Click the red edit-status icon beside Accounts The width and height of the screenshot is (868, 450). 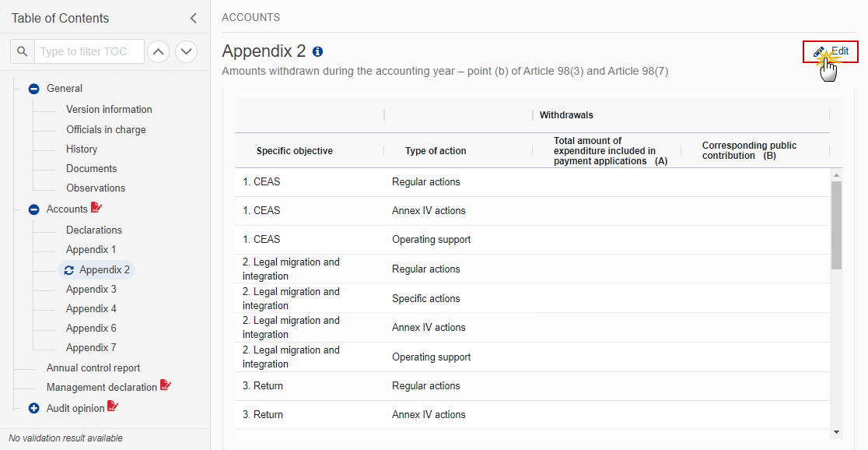[96, 208]
